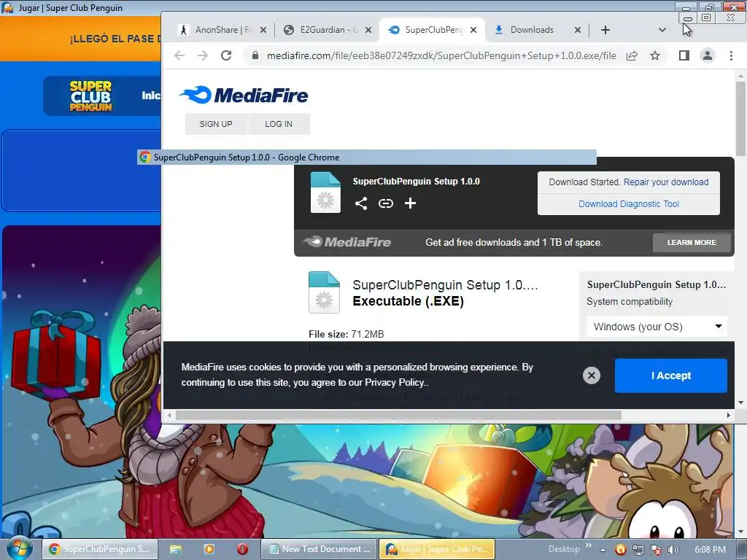Open New Text Document taskbar item

(320, 549)
